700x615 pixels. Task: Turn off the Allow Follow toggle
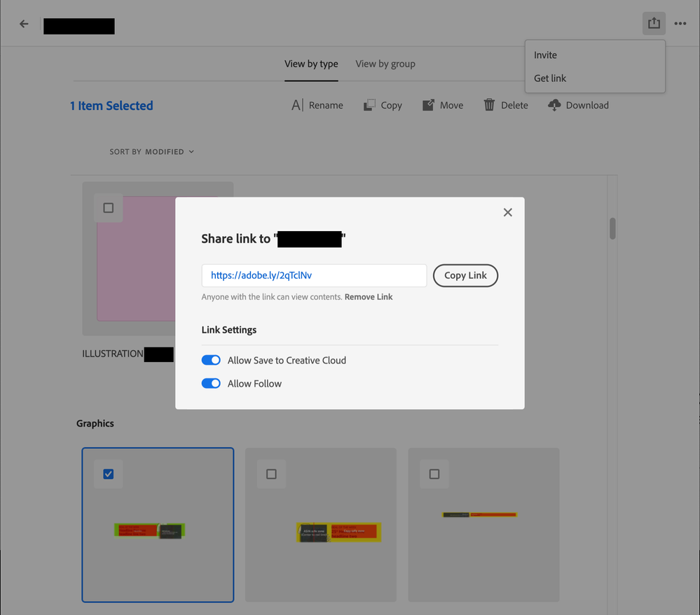(211, 383)
